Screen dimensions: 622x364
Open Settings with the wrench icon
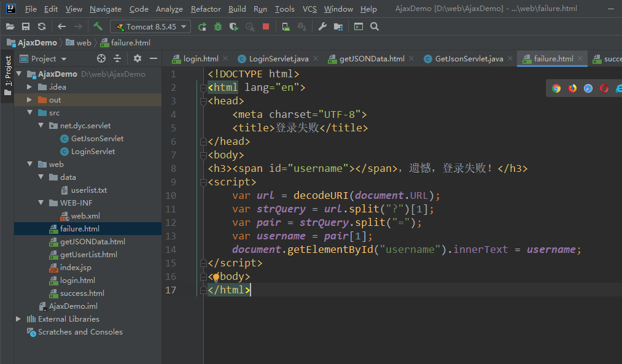[322, 26]
